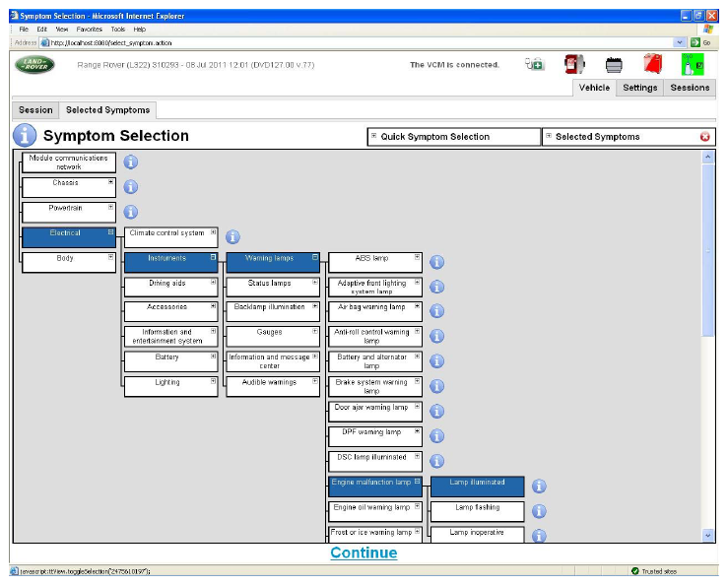Click the info icon for Door ajar warning lamp
The height and width of the screenshot is (585, 728).
436,412
